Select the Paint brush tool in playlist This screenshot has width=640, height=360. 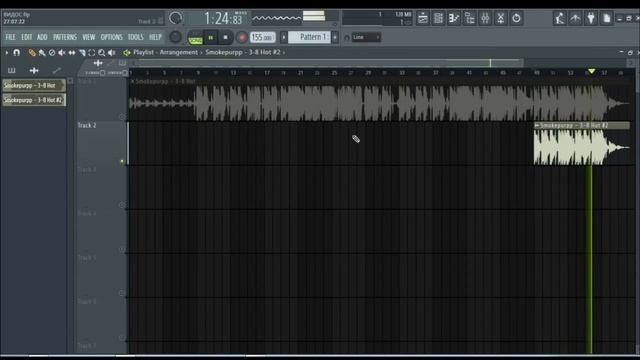coord(42,53)
